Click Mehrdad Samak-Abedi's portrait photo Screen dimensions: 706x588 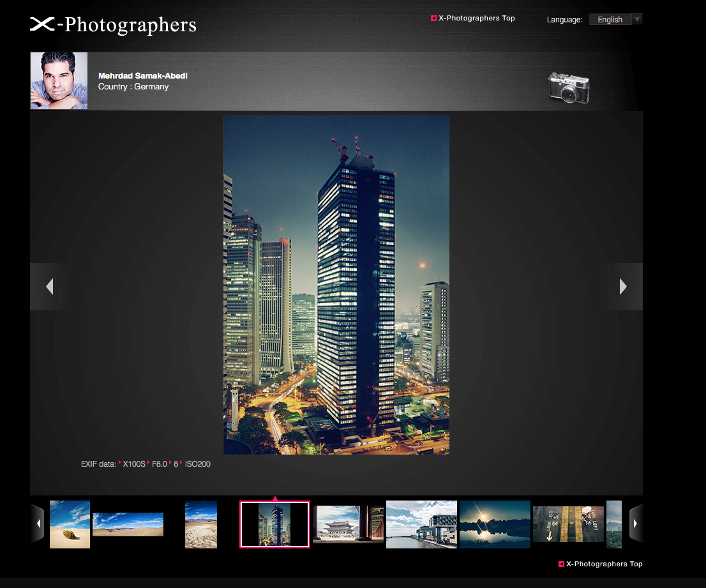pos(59,81)
